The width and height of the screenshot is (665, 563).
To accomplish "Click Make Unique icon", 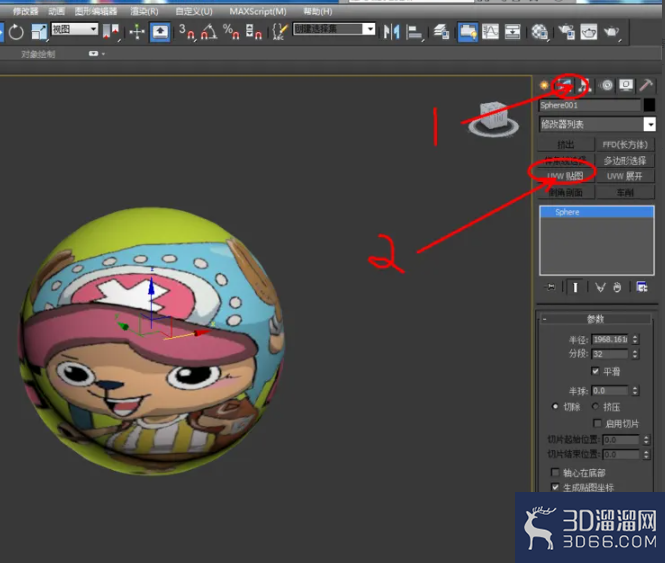I will (600, 288).
